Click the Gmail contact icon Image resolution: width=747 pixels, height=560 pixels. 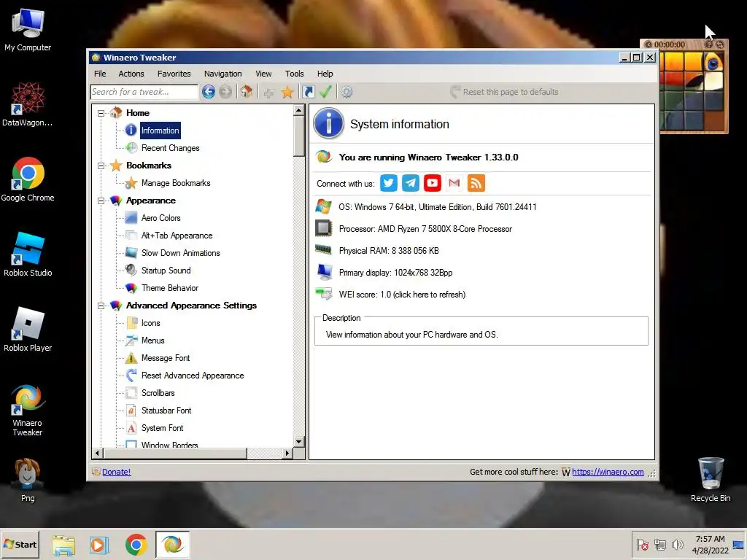pyautogui.click(x=454, y=183)
